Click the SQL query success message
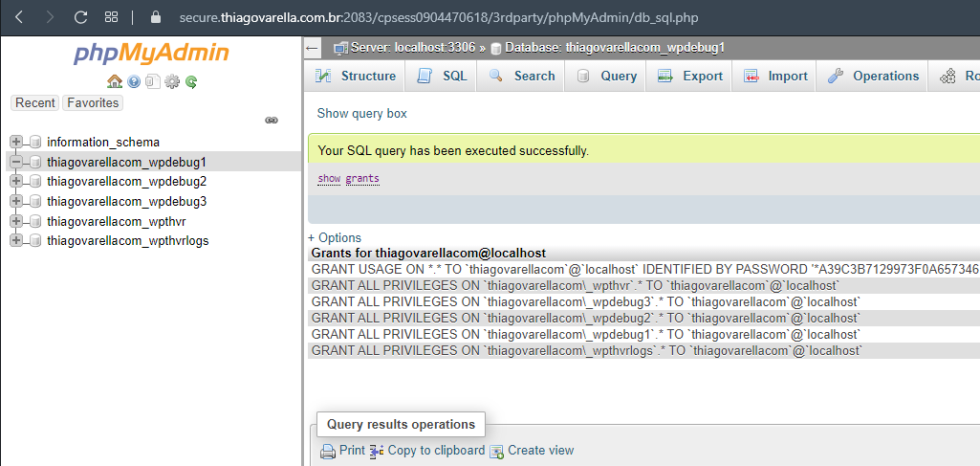980x466 pixels. [x=453, y=151]
